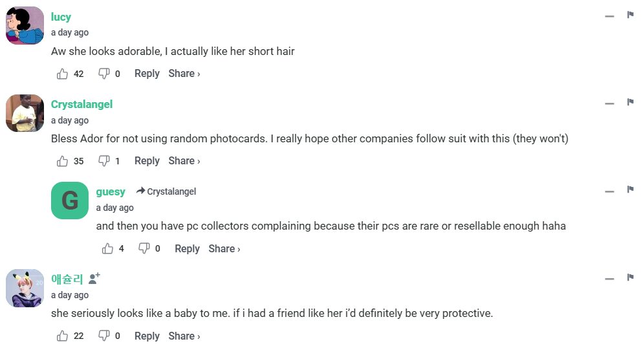Collapse guesy's reply
The image size is (644, 348).
pyautogui.click(x=609, y=191)
